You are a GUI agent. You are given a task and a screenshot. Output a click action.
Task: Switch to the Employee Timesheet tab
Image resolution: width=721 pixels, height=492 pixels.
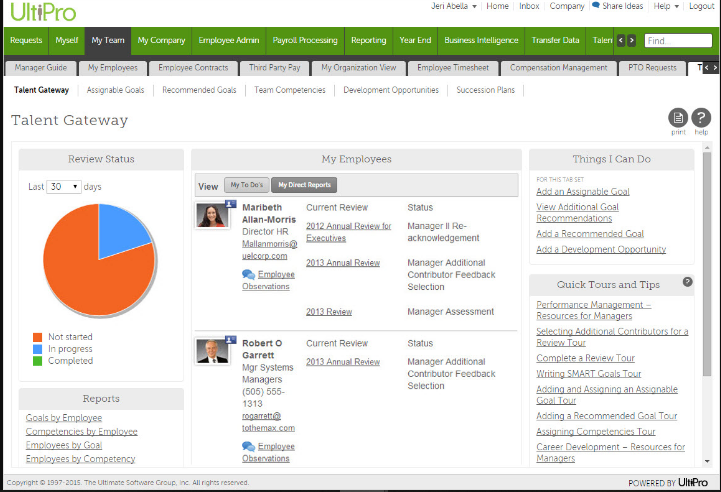[x=453, y=68]
